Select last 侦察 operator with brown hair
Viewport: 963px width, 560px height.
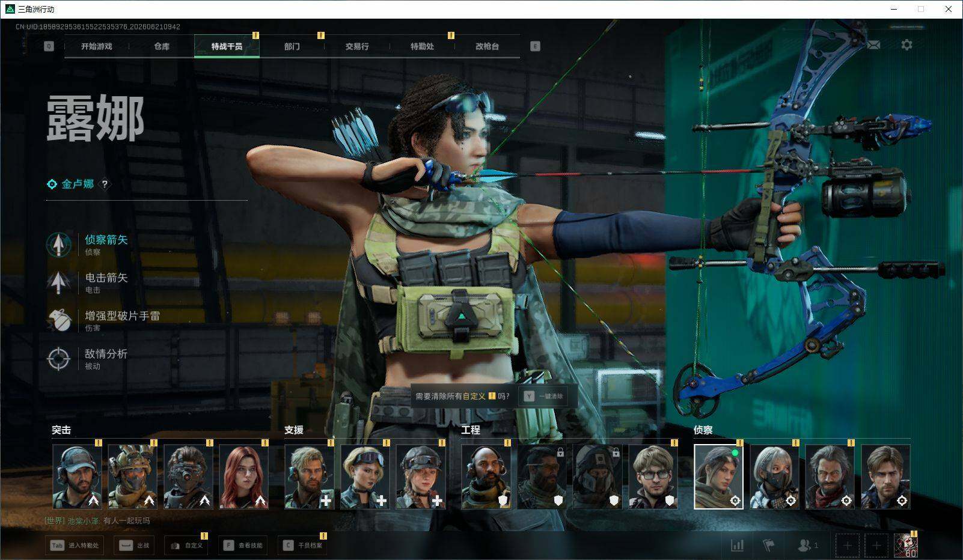(886, 476)
